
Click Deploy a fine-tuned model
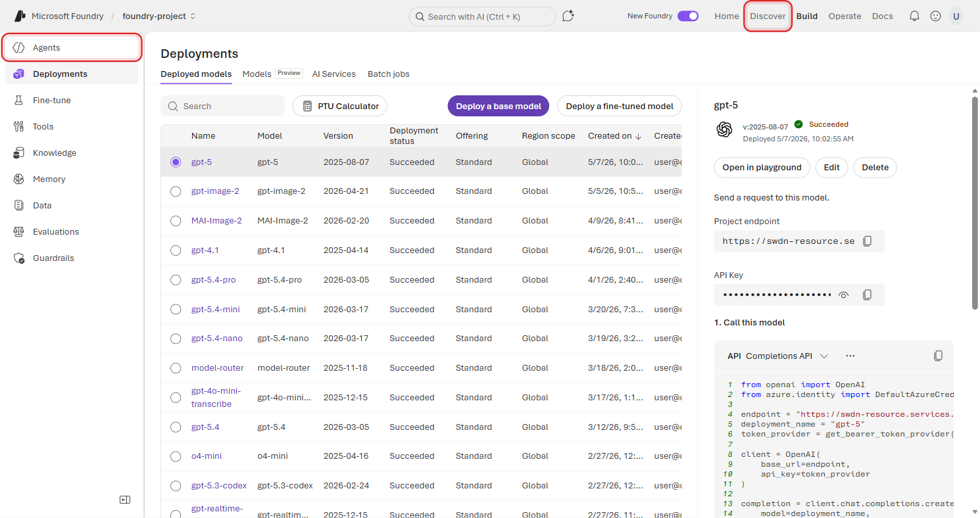[x=620, y=106]
